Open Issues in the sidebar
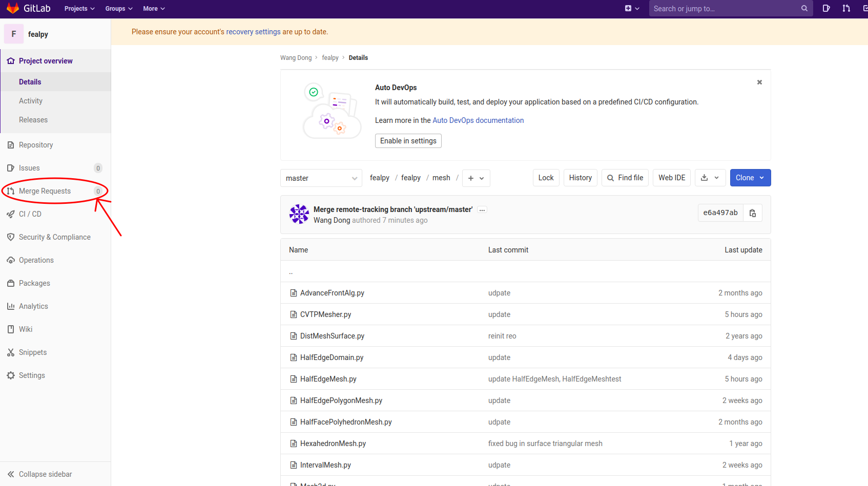The height and width of the screenshot is (486, 868). coord(55,168)
